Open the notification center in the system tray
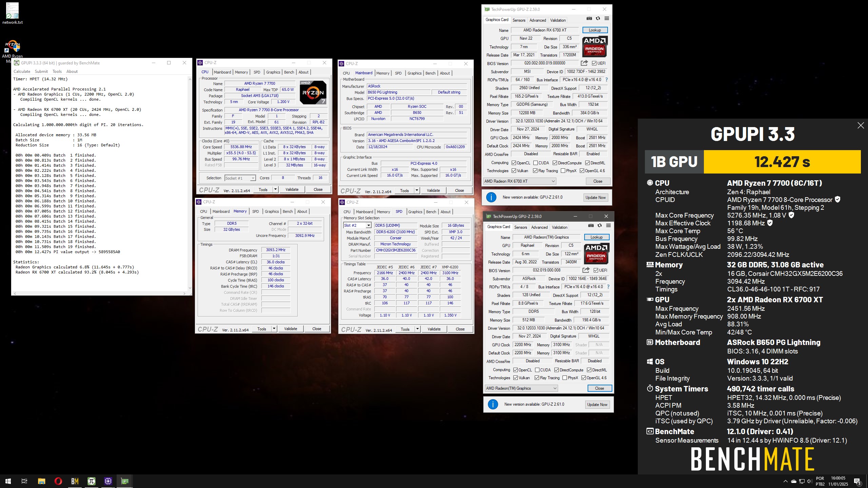Image resolution: width=868 pixels, height=488 pixels. [857, 481]
